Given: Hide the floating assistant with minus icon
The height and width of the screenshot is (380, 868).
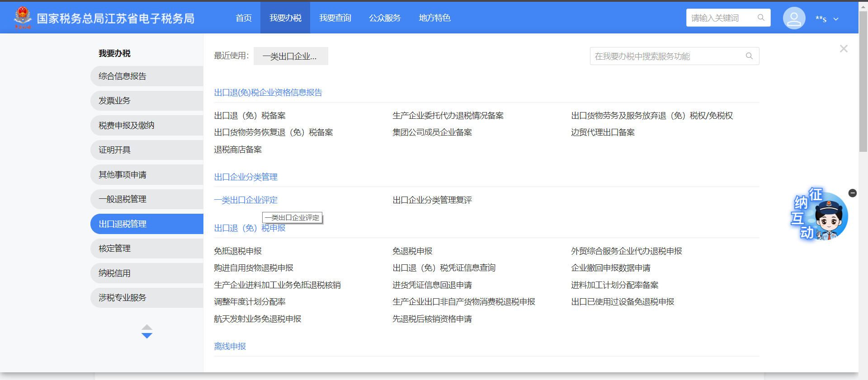Looking at the screenshot, I should point(852,193).
